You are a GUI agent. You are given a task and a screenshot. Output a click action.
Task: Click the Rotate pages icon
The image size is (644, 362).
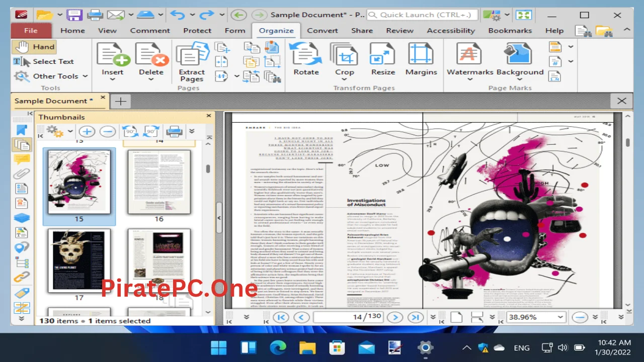click(306, 54)
